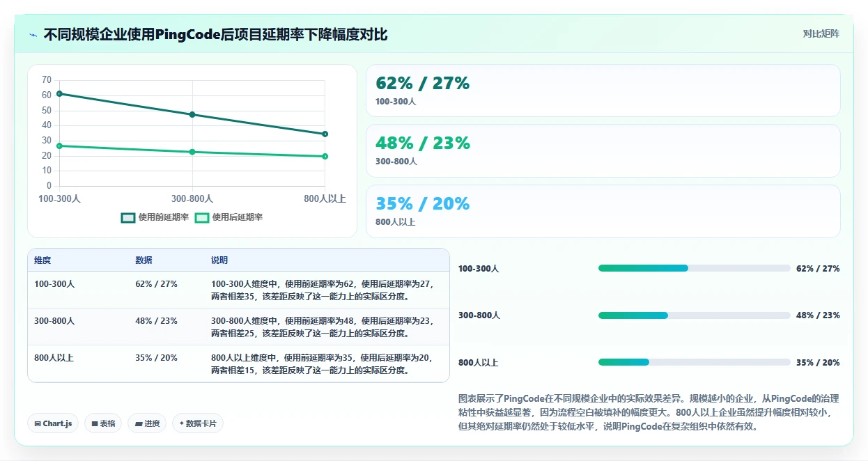Select the 使用前延期率 data point at 300-800人
Screen dimensions: 868x461
[x=192, y=114]
